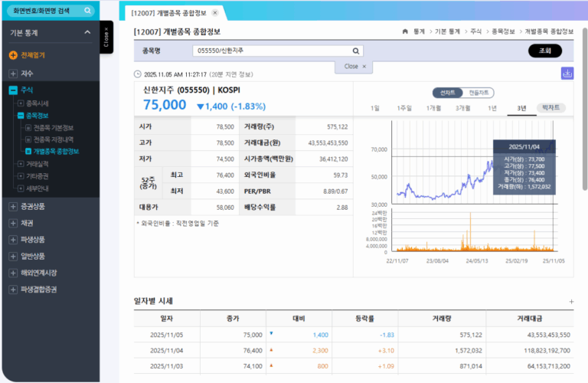This screenshot has width=588, height=383.
Task: Click the 종가 column header
Action: pos(233,319)
